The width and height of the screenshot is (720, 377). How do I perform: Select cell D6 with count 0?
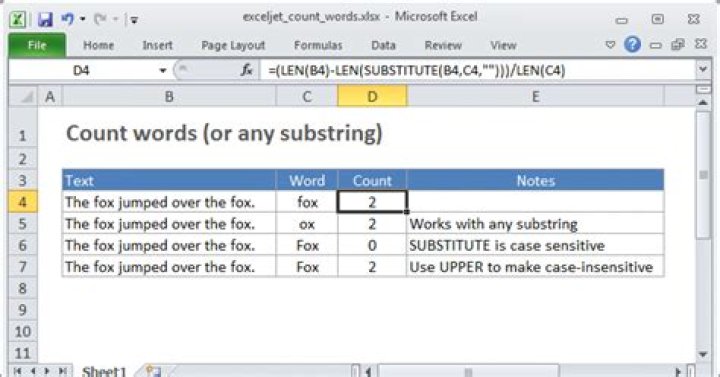372,246
